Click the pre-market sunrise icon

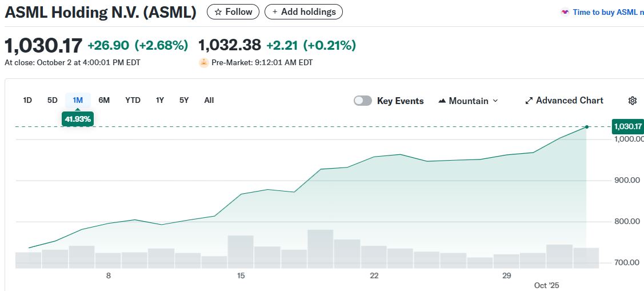(x=203, y=63)
